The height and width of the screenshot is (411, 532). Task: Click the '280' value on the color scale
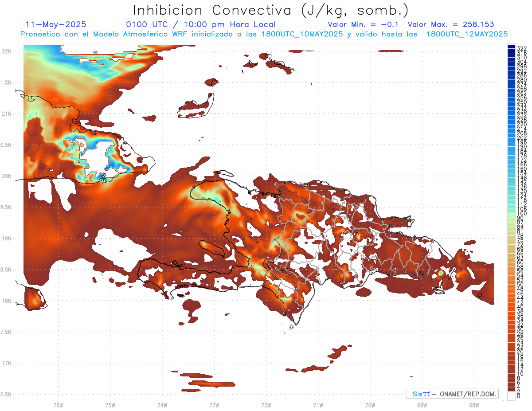click(x=522, y=79)
